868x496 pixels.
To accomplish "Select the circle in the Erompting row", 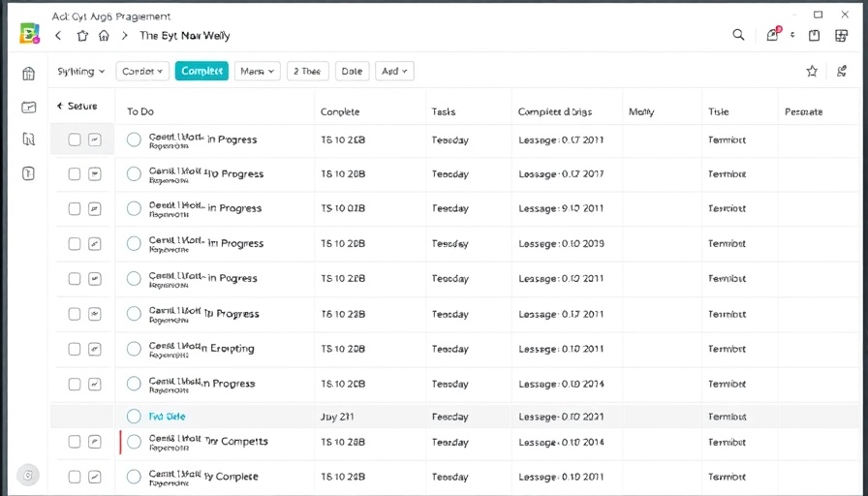I will coord(134,349).
